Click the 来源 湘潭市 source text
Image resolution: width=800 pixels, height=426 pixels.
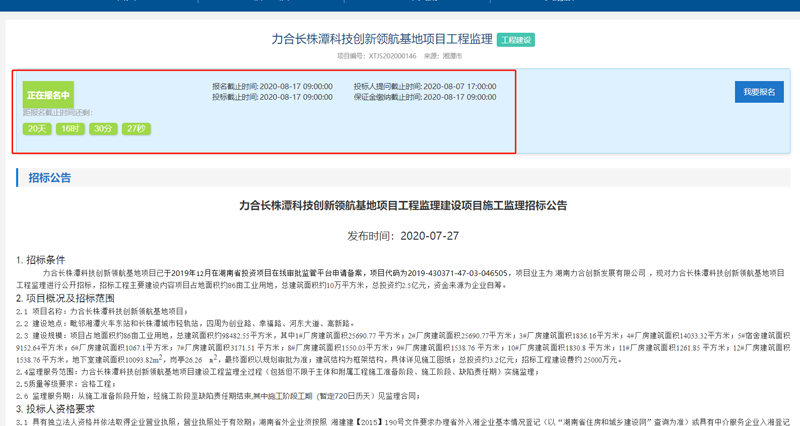(x=444, y=57)
